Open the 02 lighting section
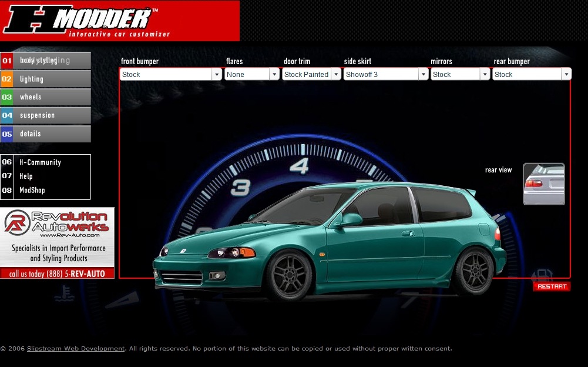Image resolution: width=588 pixels, height=367 pixels. click(46, 79)
